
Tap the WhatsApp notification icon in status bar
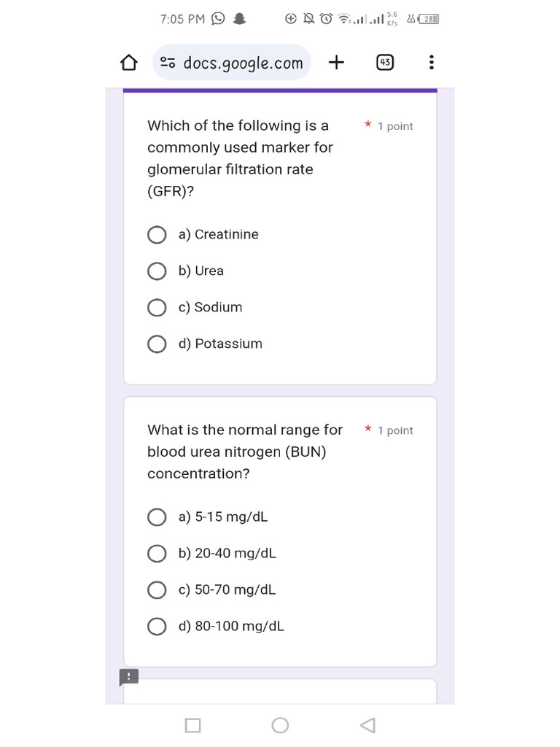(218, 19)
